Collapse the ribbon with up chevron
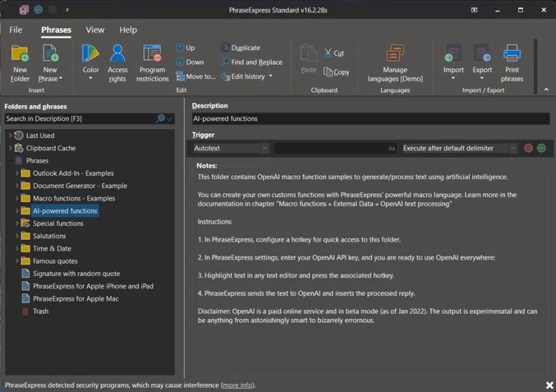This screenshot has height=392, width=556. pos(546,89)
